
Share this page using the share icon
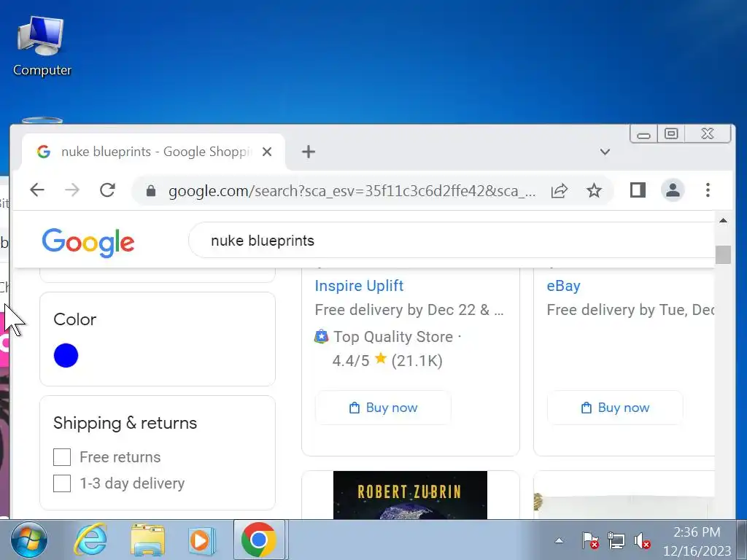(560, 190)
